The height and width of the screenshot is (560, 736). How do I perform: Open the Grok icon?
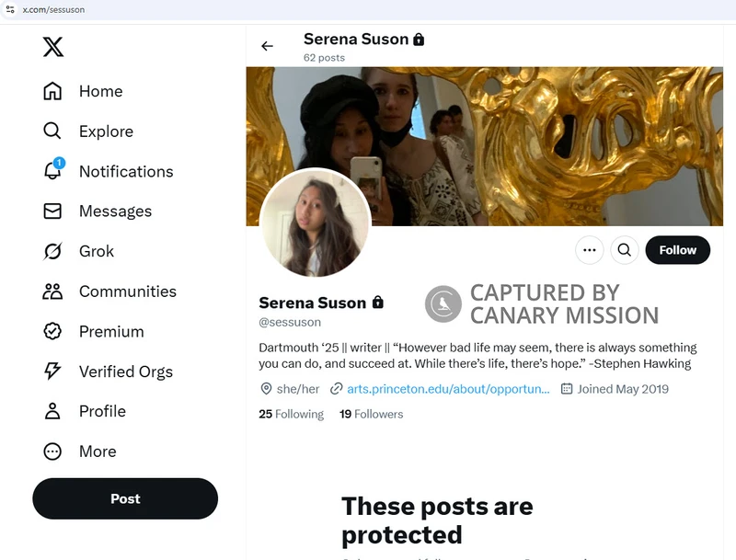(x=52, y=251)
